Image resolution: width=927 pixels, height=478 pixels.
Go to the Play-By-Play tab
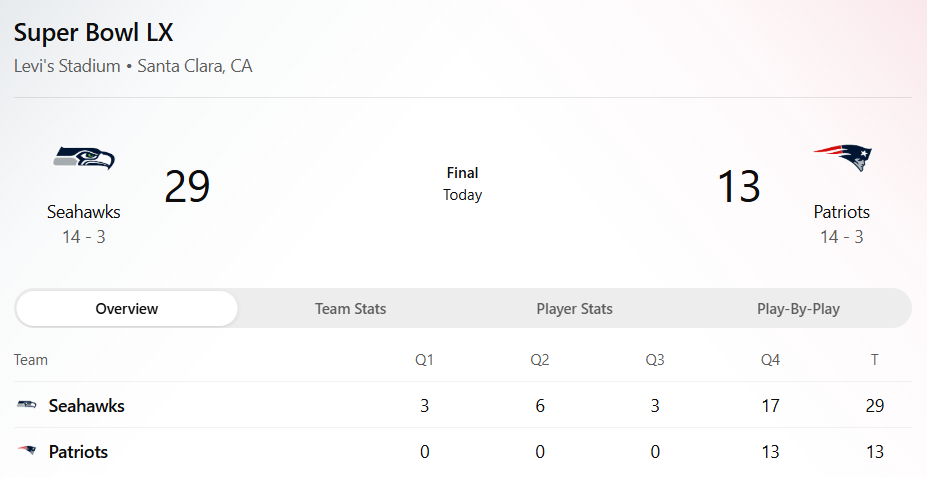[798, 309]
